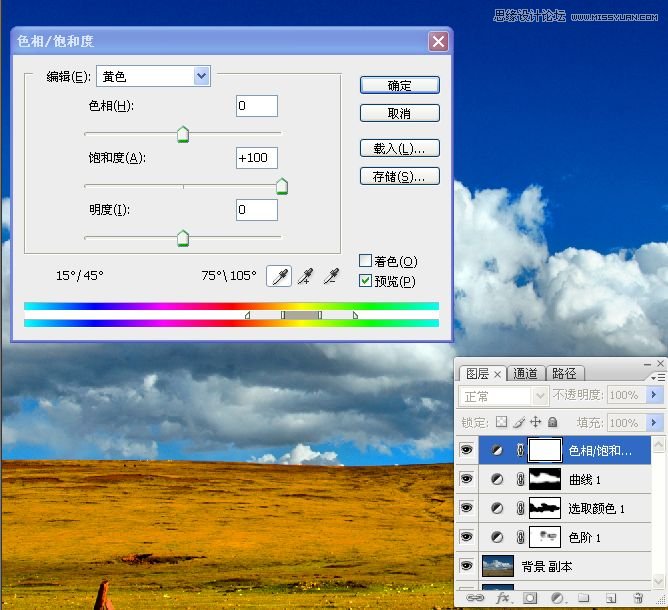
Task: Switch to the 路径 paths tab
Action: [x=564, y=374]
